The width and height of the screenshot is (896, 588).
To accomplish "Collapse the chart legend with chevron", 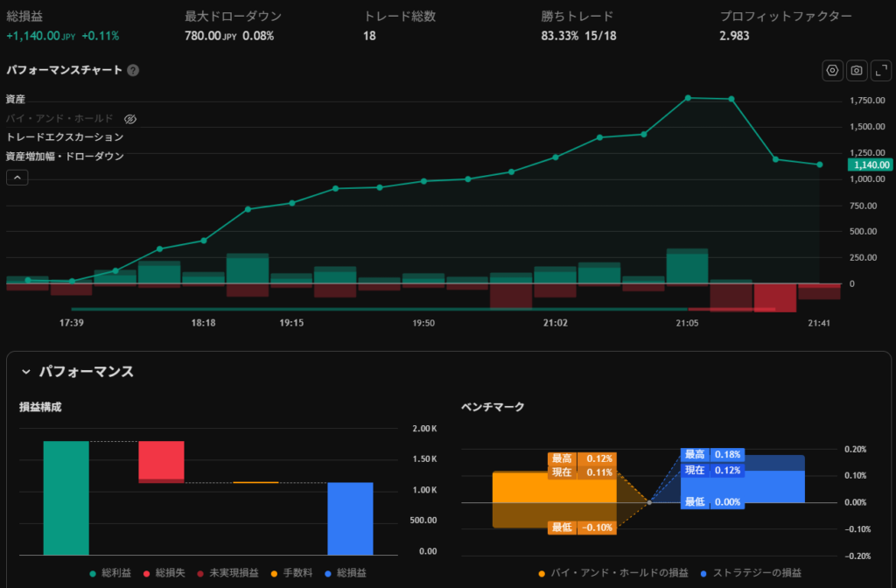I will click(17, 178).
